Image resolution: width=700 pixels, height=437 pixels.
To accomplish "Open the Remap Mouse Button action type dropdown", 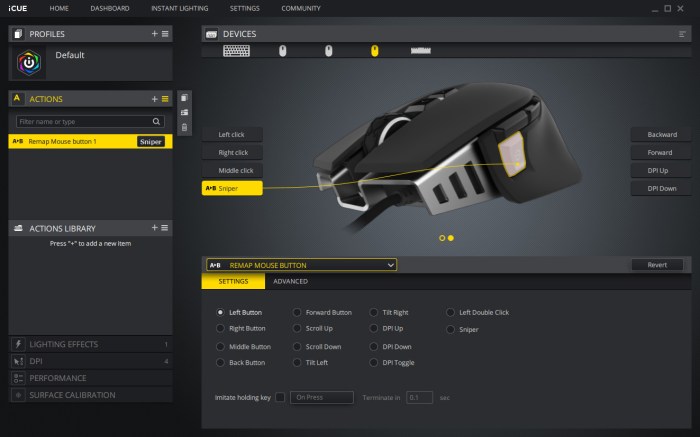I will tap(301, 265).
